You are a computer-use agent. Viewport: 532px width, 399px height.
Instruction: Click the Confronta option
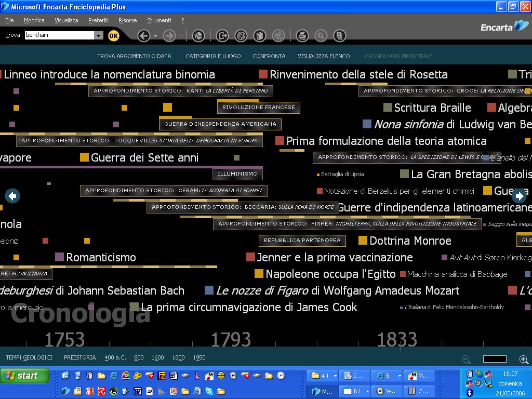[269, 56]
